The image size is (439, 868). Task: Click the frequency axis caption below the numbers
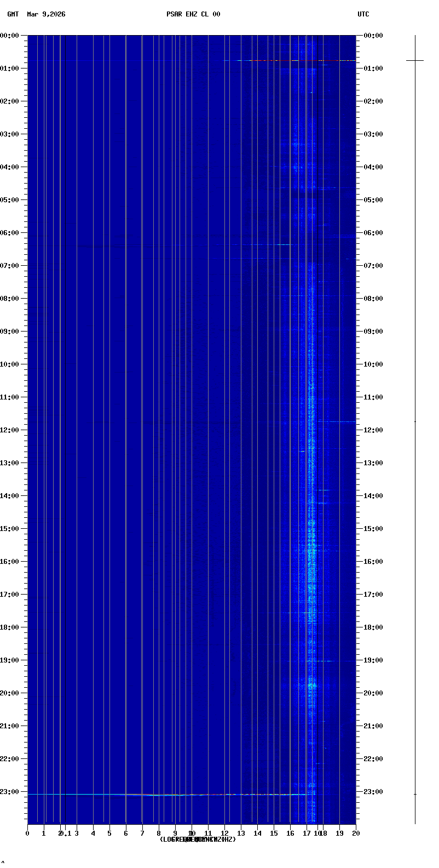198,840
